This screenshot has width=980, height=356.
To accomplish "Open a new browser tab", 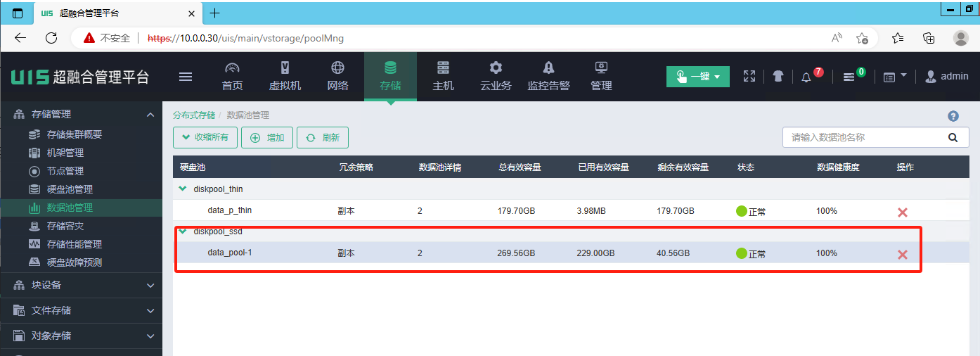I will tap(215, 13).
